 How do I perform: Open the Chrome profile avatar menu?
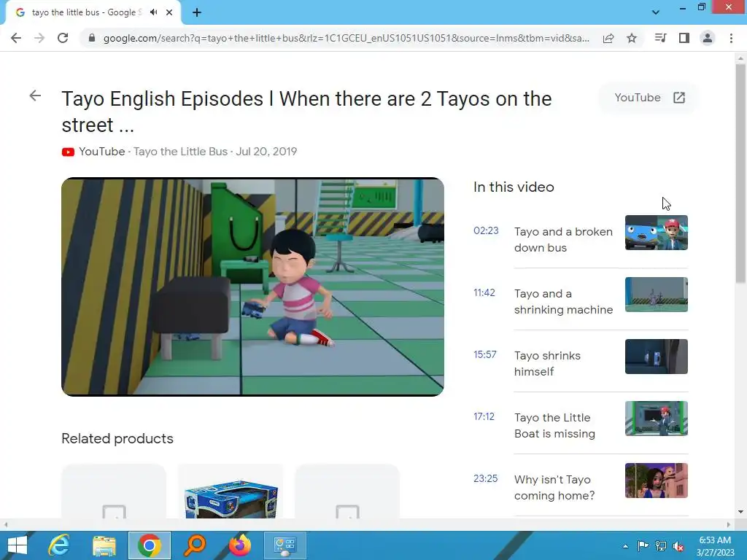pyautogui.click(x=708, y=38)
